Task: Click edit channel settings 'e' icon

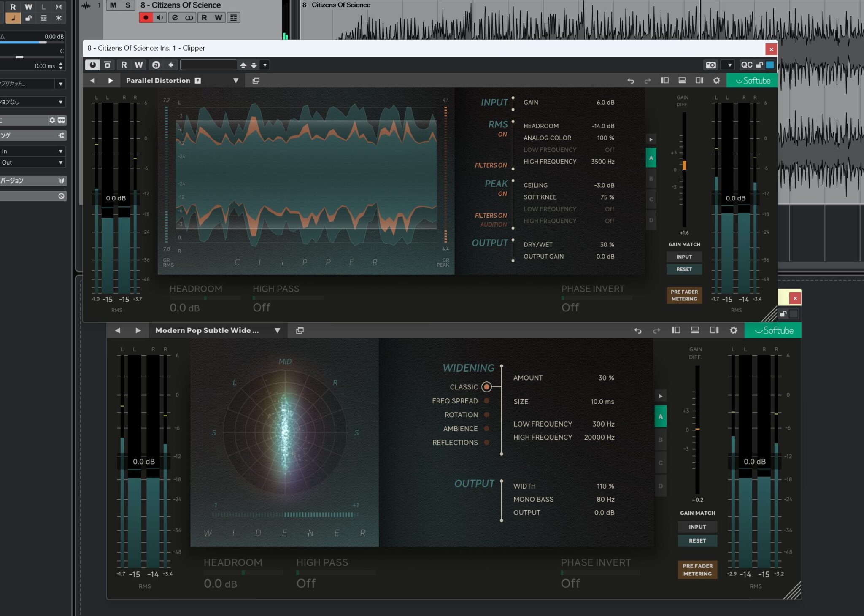Action: 175,18
